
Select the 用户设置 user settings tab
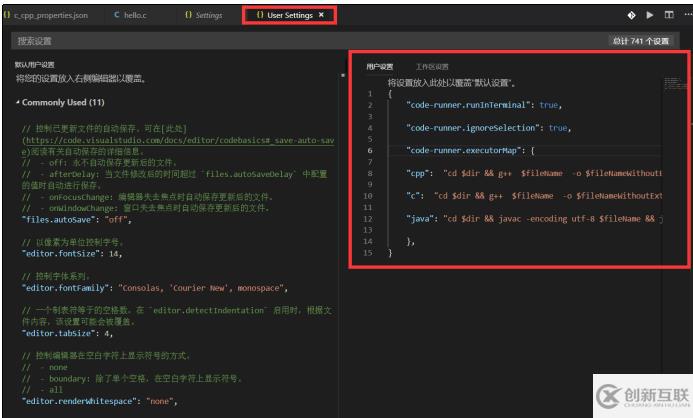pos(380,67)
